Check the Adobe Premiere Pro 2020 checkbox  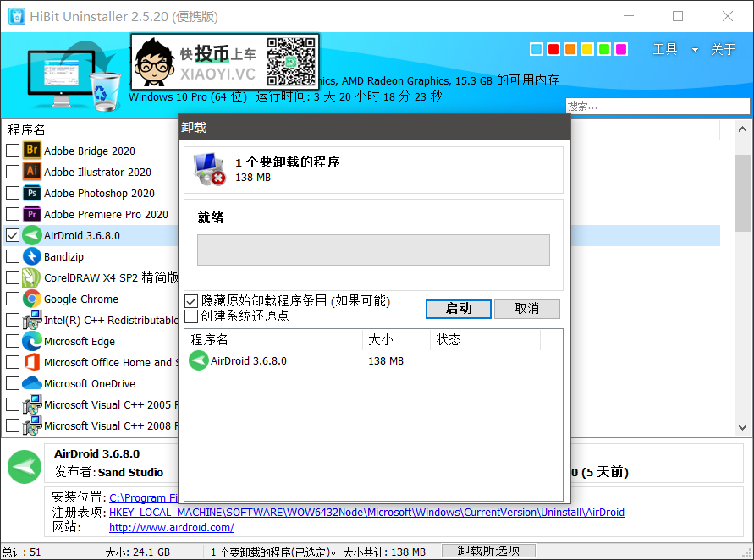(13, 214)
